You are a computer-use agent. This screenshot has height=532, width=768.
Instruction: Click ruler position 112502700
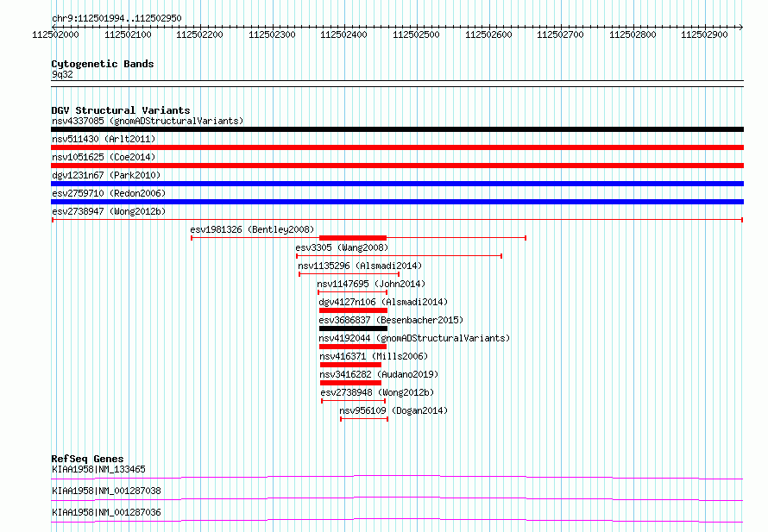point(560,34)
